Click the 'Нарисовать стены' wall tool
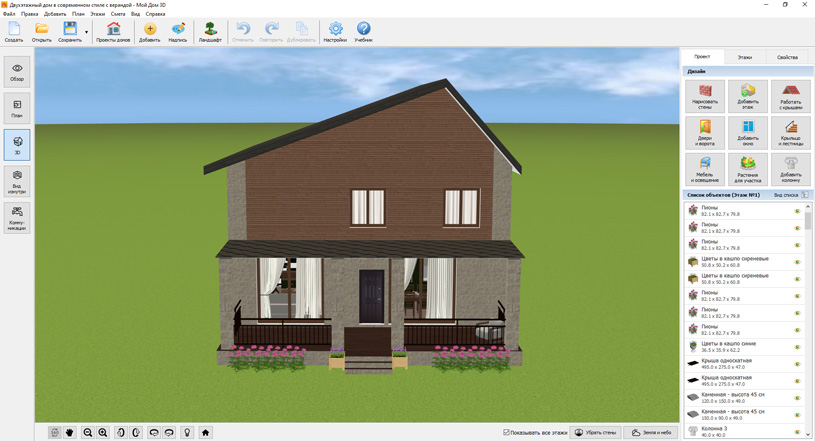Screen dimensions: 815x441 [705, 96]
